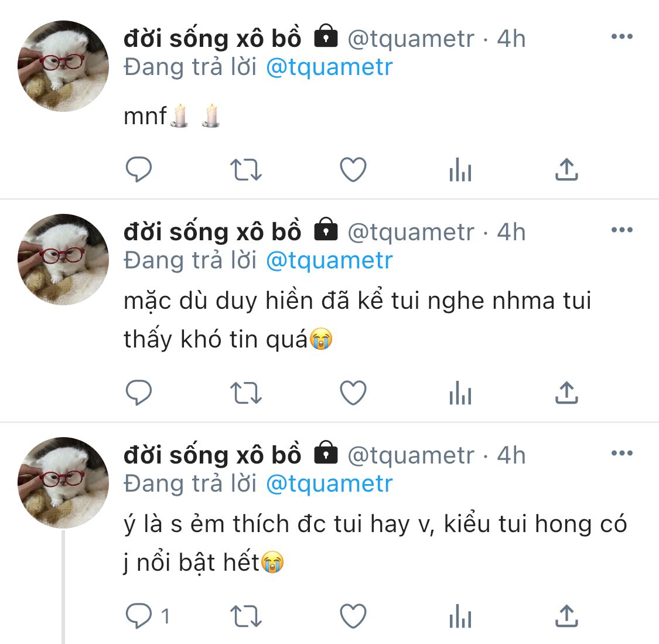Like the "mặc dù duy hiền" tweet
This screenshot has height=644, width=659.
tap(353, 393)
